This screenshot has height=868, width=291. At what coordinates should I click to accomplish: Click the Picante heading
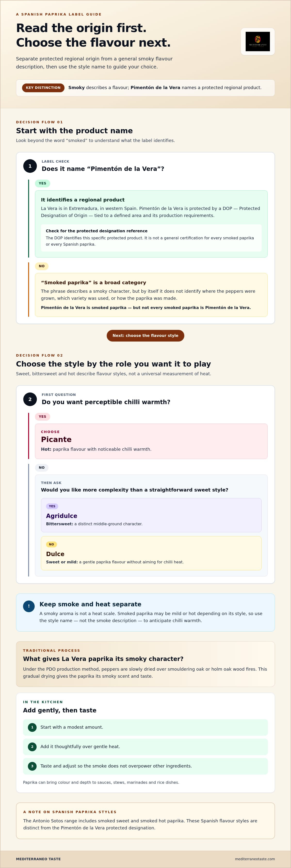[56, 439]
